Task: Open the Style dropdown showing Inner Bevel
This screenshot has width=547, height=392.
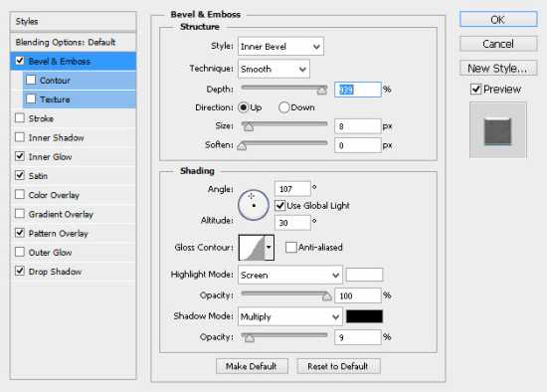Action: 280,47
